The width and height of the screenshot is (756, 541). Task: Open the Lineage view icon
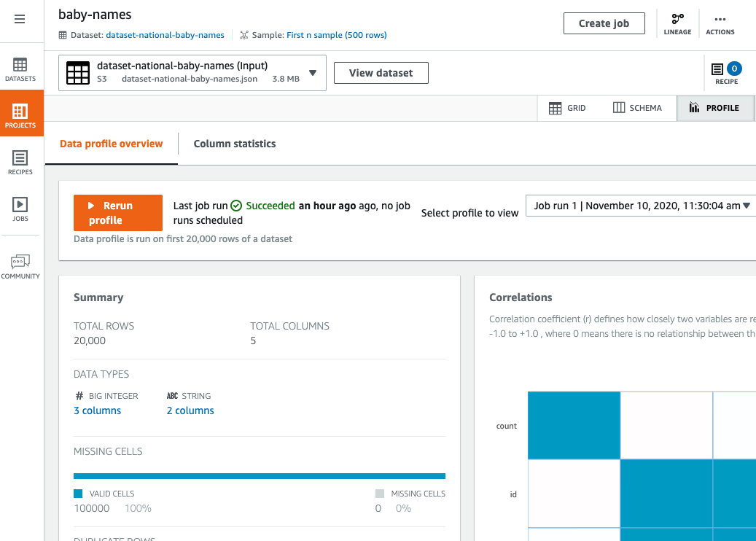pos(677,23)
